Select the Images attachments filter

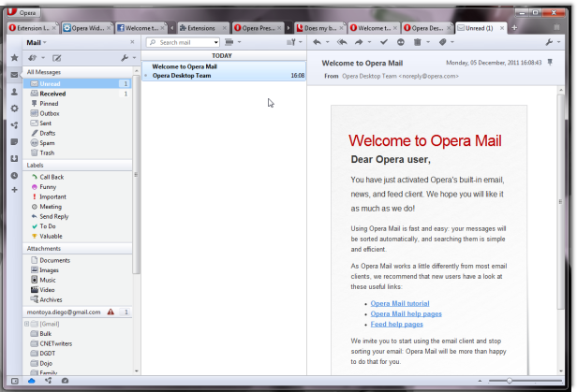[77, 270]
